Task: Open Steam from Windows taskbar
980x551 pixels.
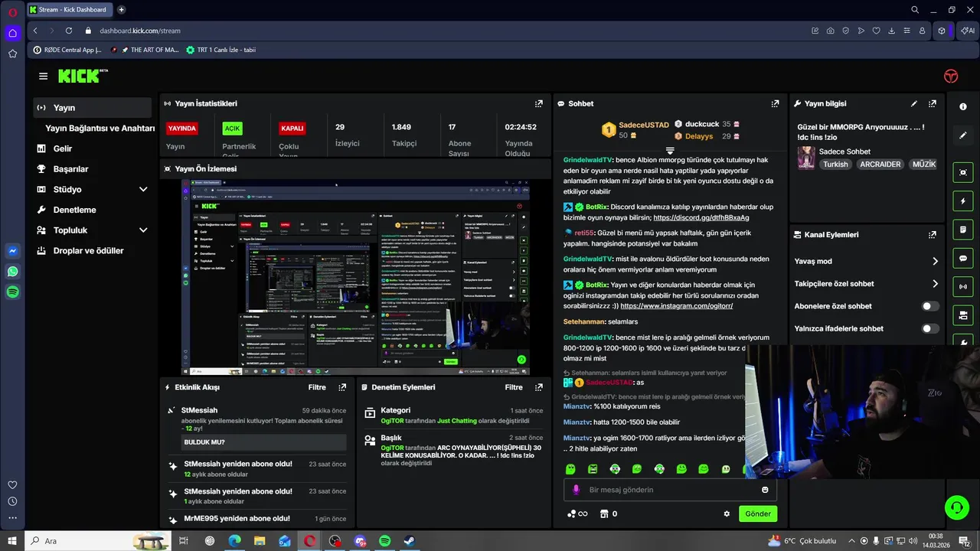Action: click(409, 541)
